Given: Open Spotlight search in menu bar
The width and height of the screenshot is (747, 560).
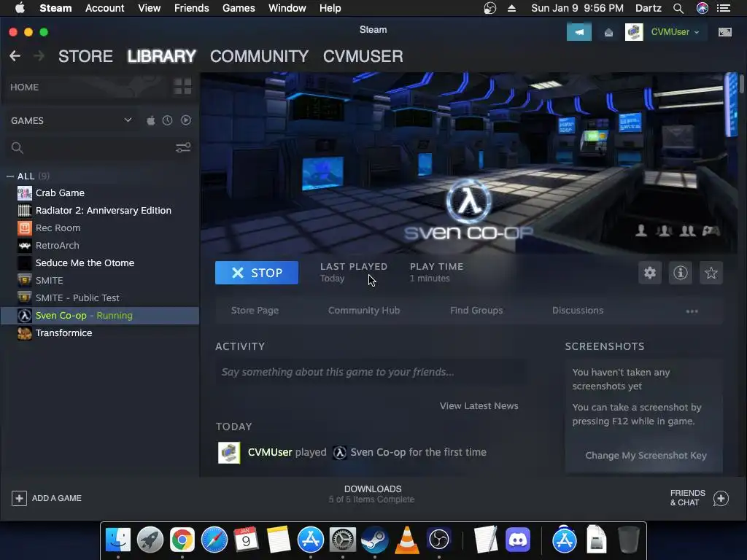Looking at the screenshot, I should (678, 8).
